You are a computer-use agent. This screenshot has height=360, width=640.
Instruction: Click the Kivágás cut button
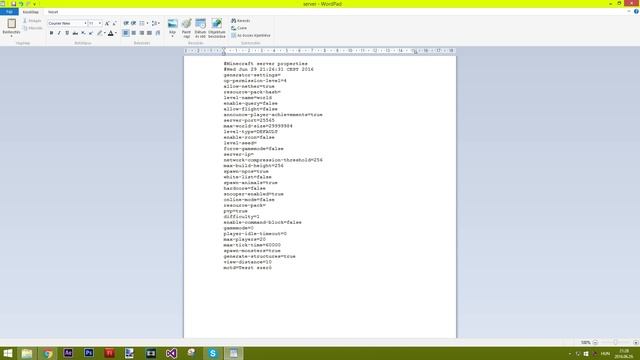(32, 20)
